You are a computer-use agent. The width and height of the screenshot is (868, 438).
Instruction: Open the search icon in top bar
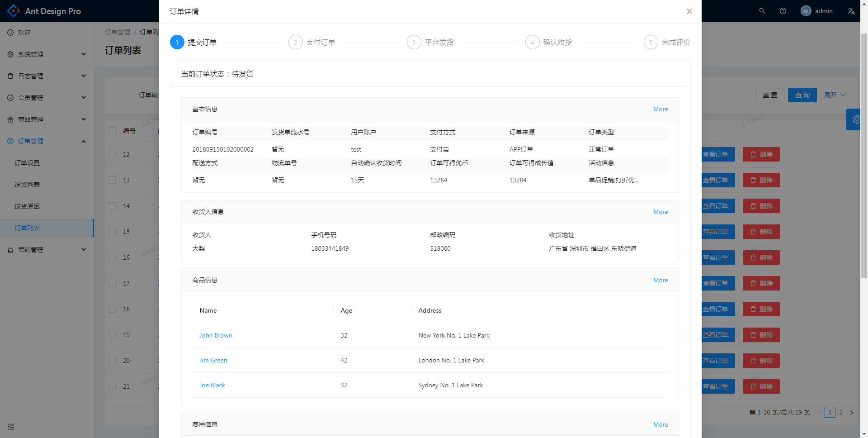[x=762, y=11]
